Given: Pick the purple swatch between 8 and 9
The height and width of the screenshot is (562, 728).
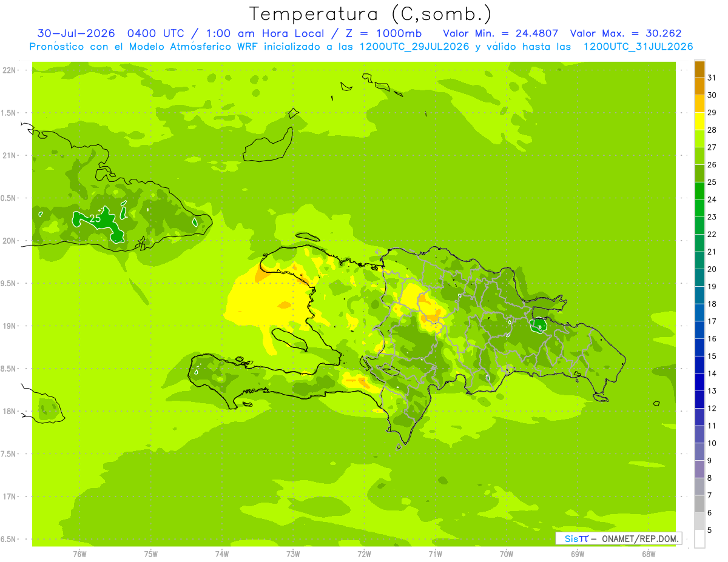Looking at the screenshot, I should coord(699,469).
